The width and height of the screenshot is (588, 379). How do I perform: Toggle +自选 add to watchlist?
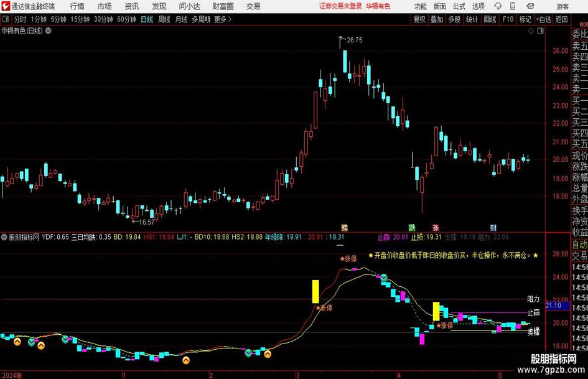(x=544, y=19)
